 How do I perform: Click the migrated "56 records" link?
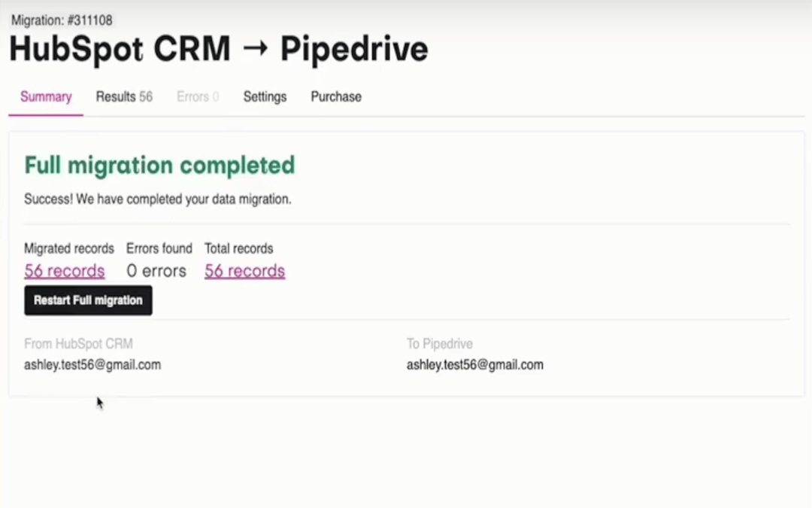pyautogui.click(x=64, y=270)
